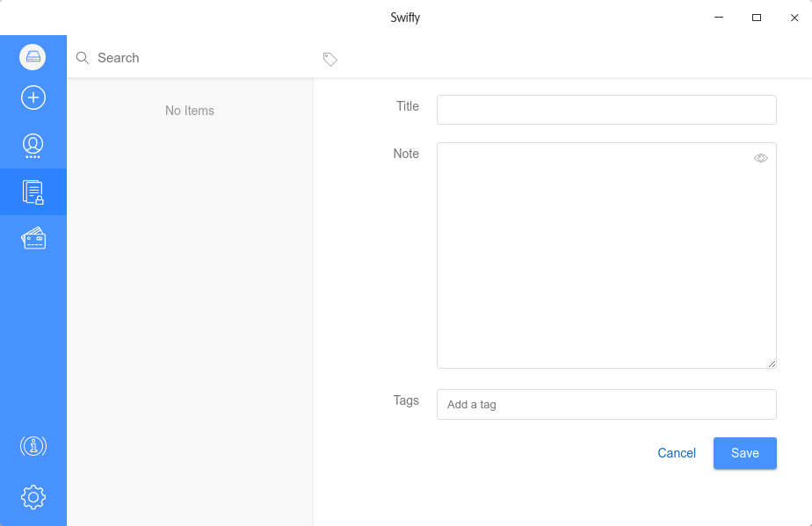
Task: Close the Swifty window
Action: point(794,18)
